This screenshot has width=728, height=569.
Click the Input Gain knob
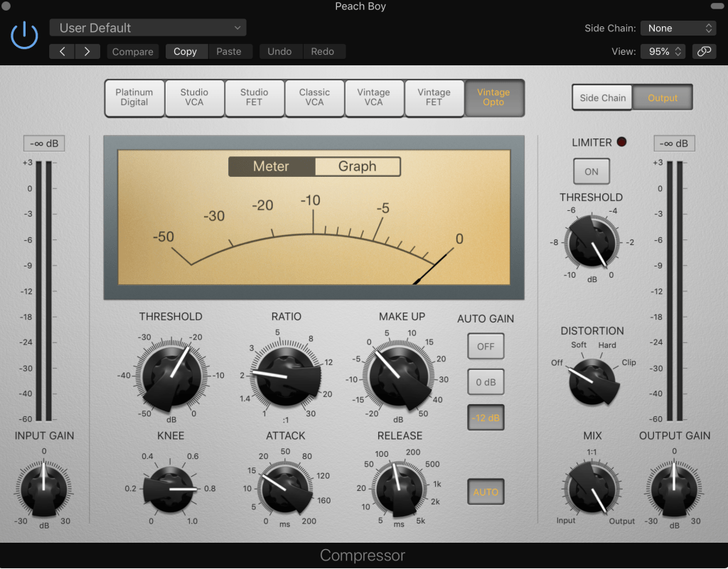[x=44, y=487]
